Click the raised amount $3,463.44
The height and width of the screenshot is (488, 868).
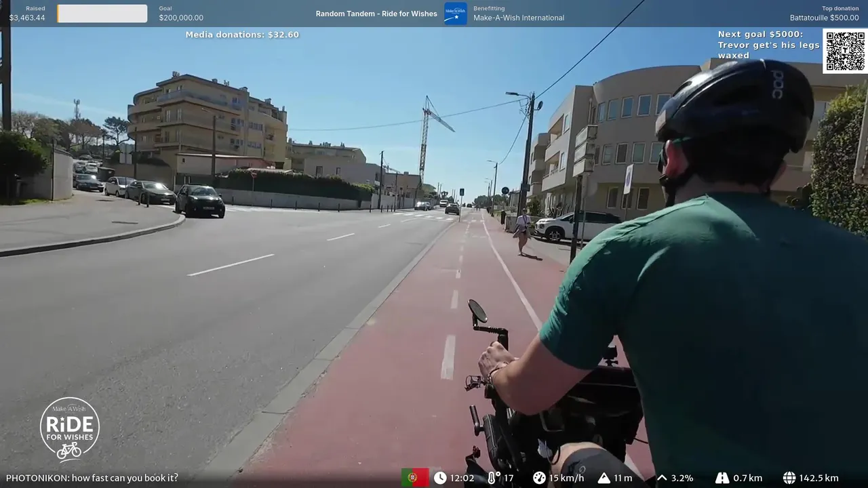[x=27, y=18]
